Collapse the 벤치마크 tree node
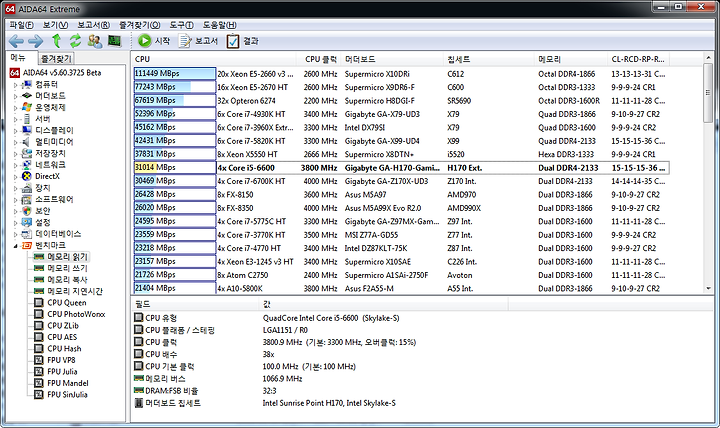 coord(16,246)
